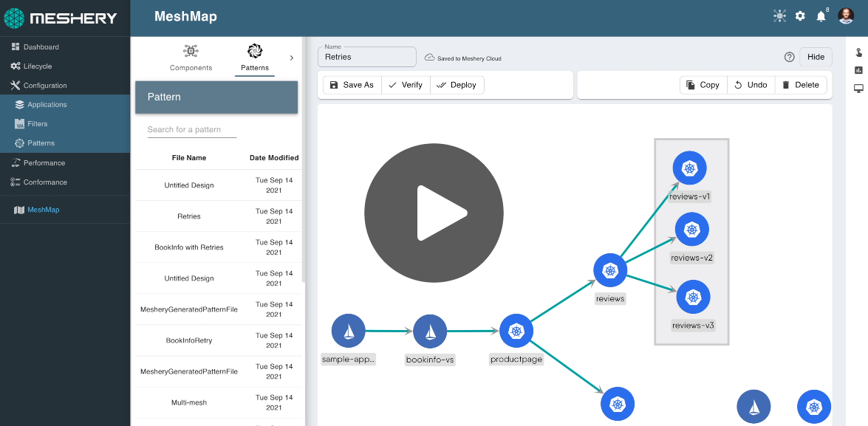Screen dimensions: 868x426
Task: Open the Performance menu item
Action: point(44,163)
